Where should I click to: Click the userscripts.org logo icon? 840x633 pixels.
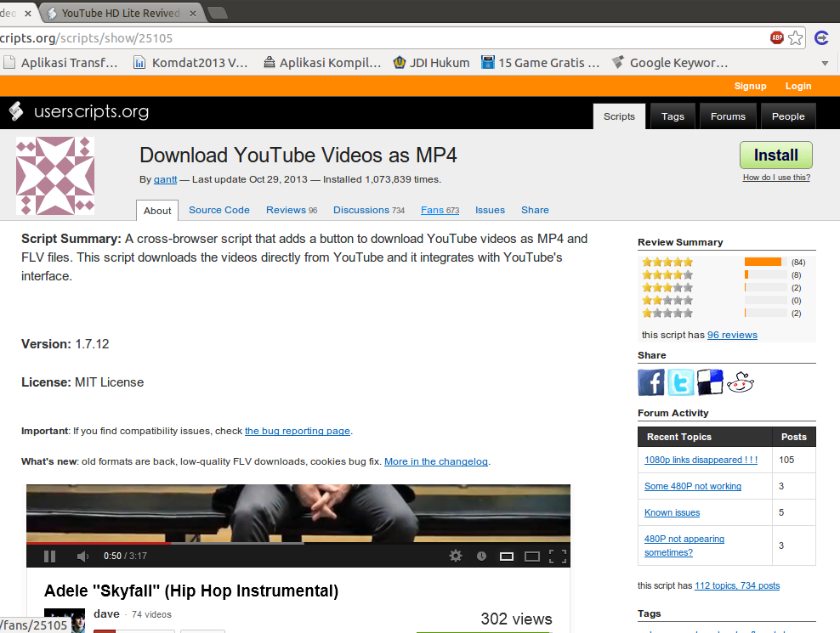[16, 110]
